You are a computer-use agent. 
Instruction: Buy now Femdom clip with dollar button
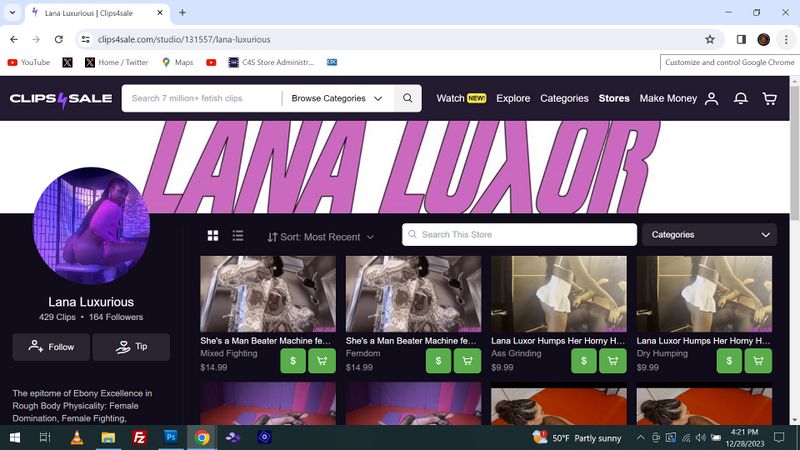438,361
